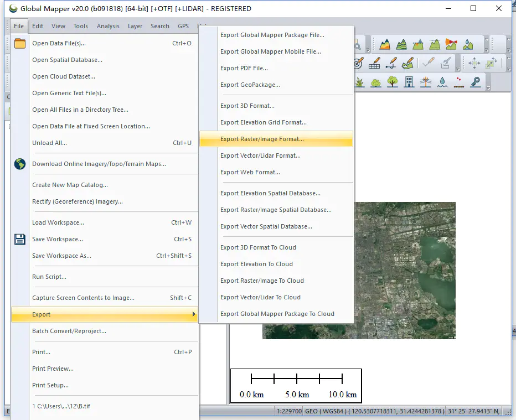Click the mountain icon with dashed level lines
The width and height of the screenshot is (516, 420).
pos(435,44)
